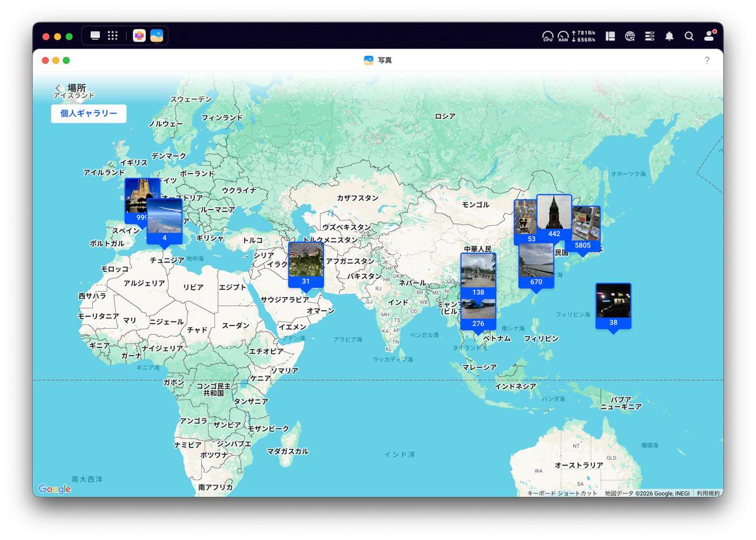Open the app grid launcher icon
This screenshot has width=756, height=540.
coord(112,36)
